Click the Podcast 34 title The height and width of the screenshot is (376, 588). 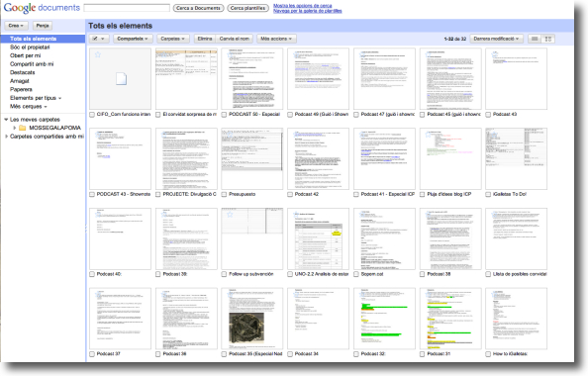tap(307, 354)
